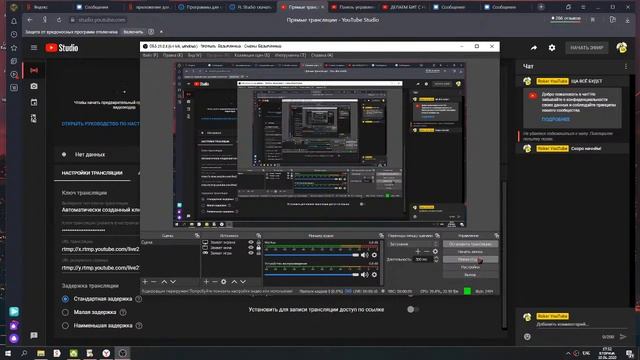Pop out the Scenes dock panel
Image resolution: width=640 pixels, height=360 pixels.
tap(197, 236)
